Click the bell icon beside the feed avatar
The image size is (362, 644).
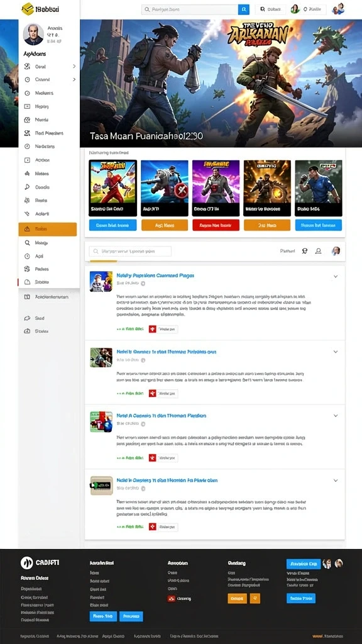point(318,251)
